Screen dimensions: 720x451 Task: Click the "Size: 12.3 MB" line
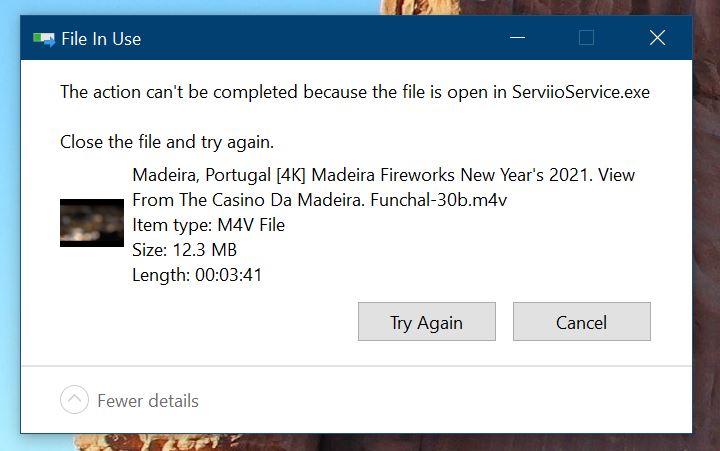pyautogui.click(x=184, y=249)
